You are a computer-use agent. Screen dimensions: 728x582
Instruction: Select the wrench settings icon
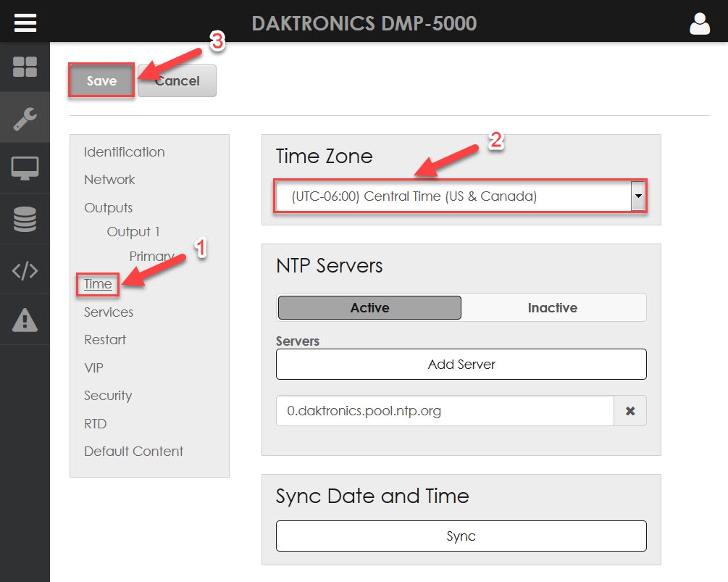tap(25, 117)
